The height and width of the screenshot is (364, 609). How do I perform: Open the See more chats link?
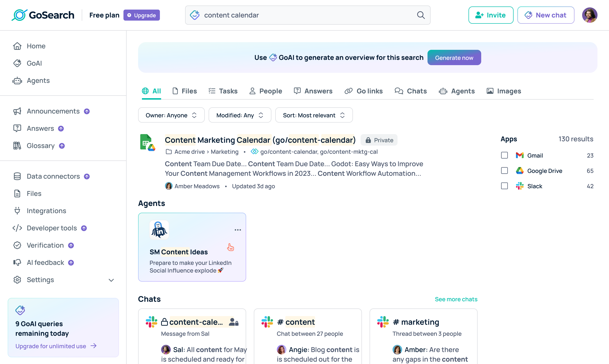tap(456, 299)
